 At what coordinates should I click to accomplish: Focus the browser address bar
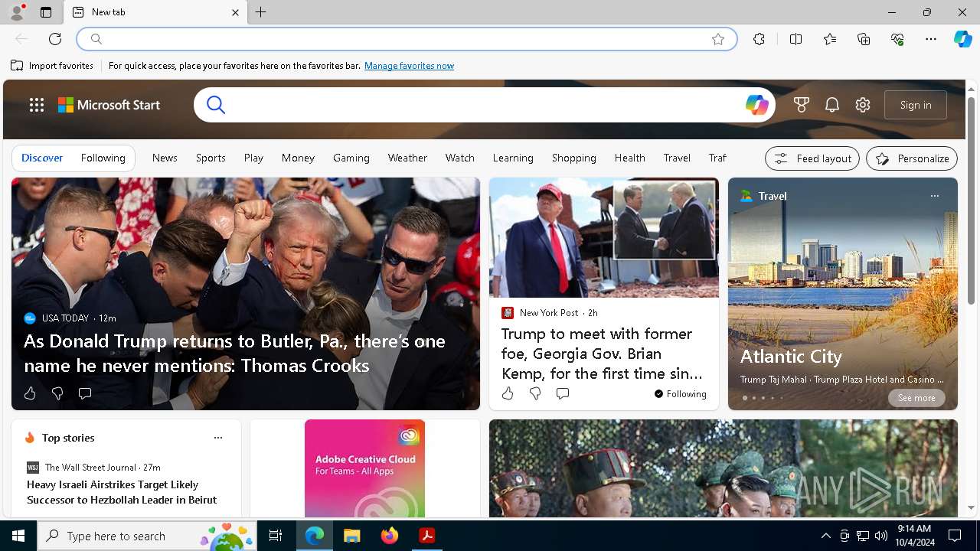click(x=406, y=39)
